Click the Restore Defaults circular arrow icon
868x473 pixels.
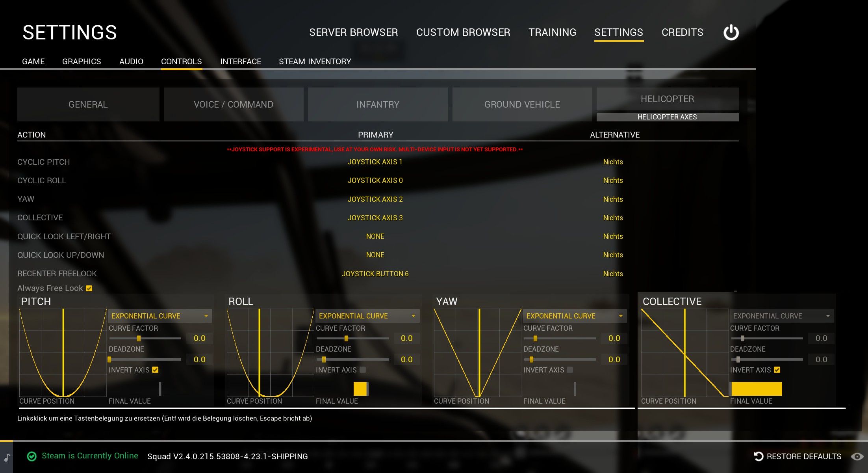(758, 456)
